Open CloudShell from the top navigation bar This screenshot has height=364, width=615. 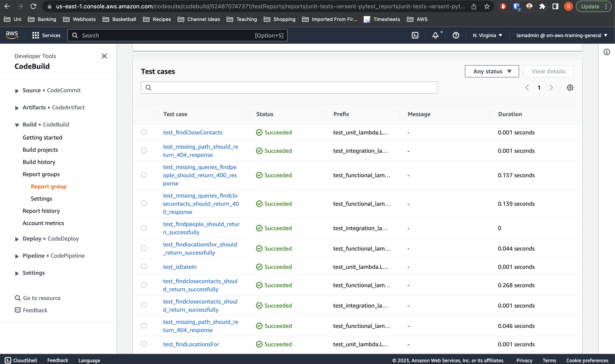(x=415, y=35)
